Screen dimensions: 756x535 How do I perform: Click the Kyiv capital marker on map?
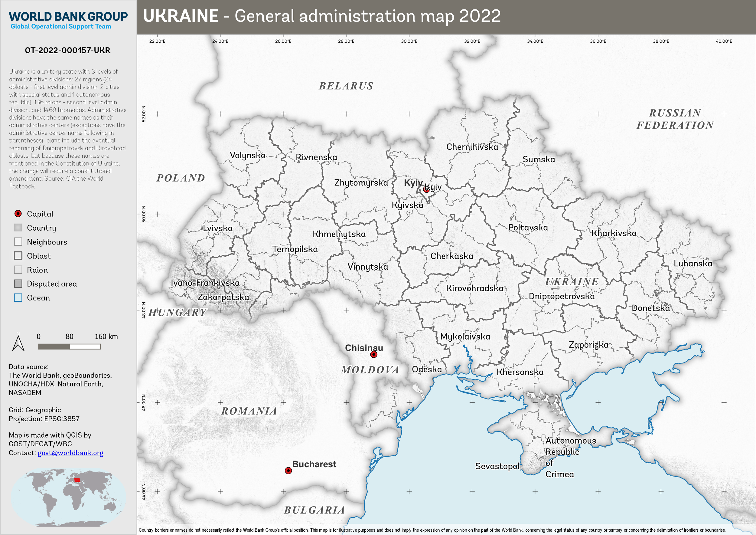pyautogui.click(x=426, y=189)
